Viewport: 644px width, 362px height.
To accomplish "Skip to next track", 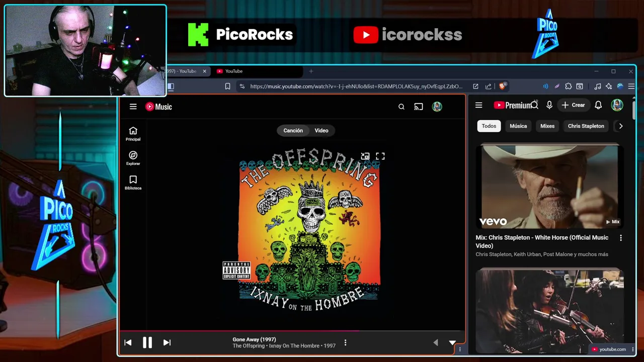I will click(167, 342).
